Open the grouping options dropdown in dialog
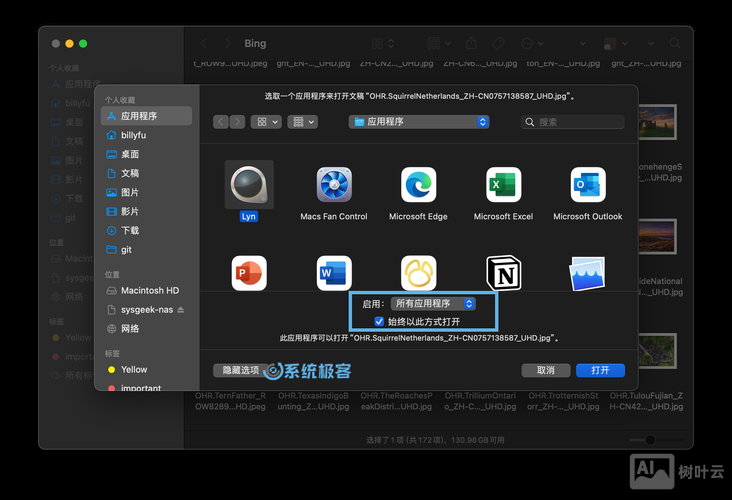Screen dimensions: 732x500 303,122
